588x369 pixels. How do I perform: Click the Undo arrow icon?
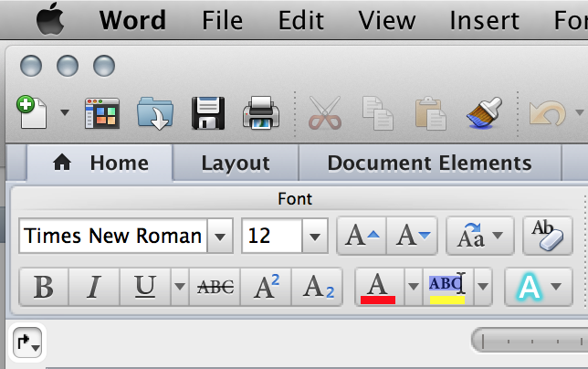pos(548,113)
